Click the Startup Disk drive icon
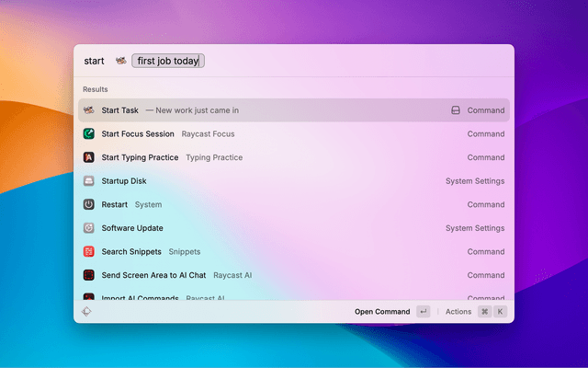The width and height of the screenshot is (588, 368). tap(89, 181)
